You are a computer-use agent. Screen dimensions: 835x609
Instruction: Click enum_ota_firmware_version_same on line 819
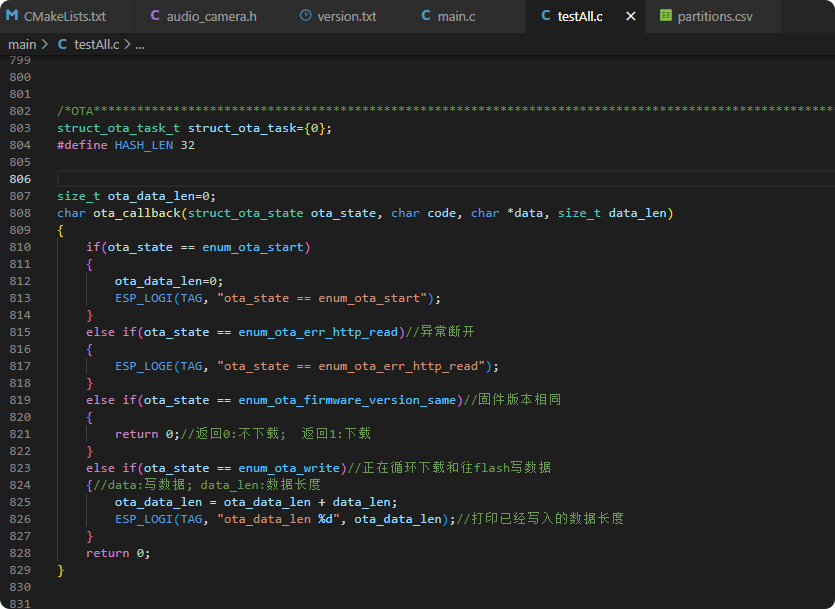point(347,400)
